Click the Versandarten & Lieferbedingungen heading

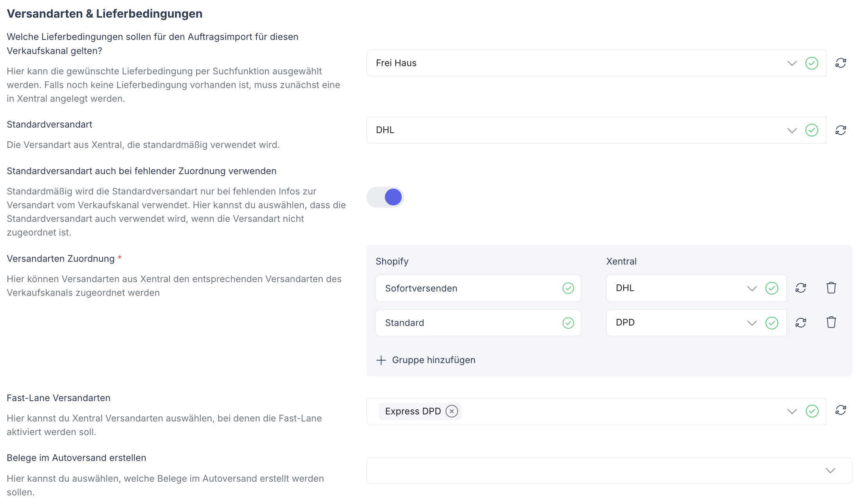click(105, 13)
